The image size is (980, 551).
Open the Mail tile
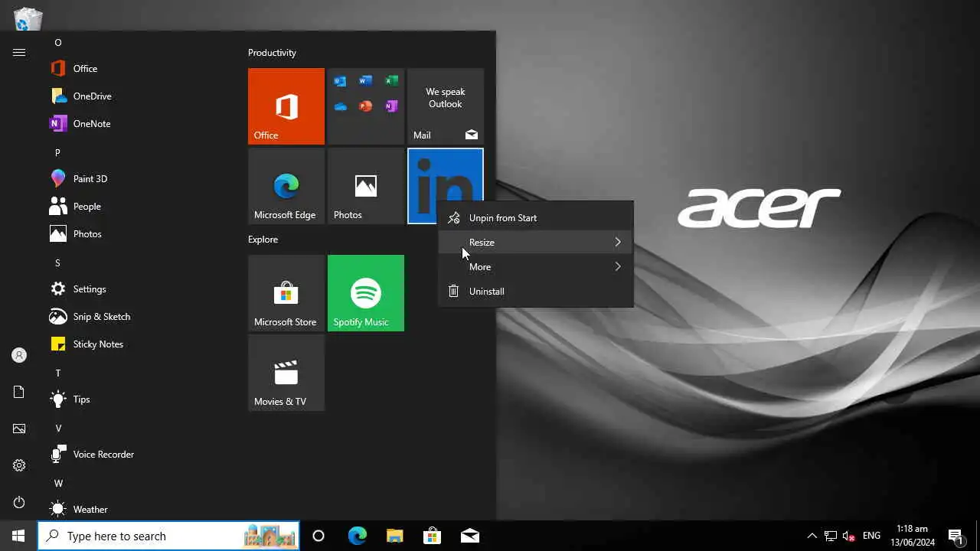(446, 106)
